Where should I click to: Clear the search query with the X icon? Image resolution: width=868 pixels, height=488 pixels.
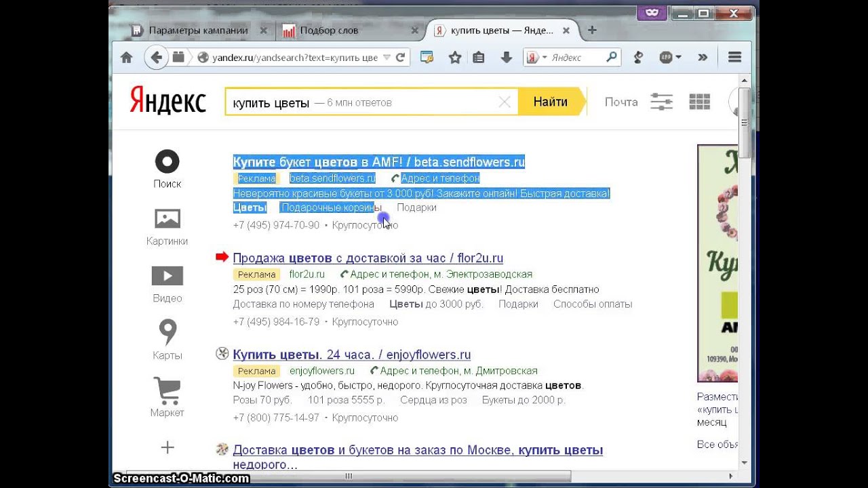tap(505, 102)
